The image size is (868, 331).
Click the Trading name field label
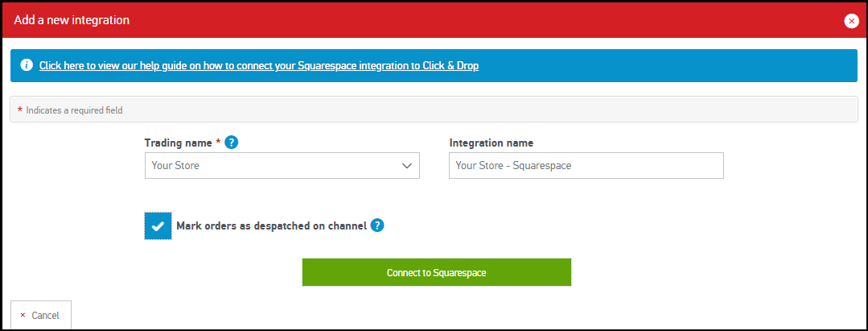coord(178,143)
